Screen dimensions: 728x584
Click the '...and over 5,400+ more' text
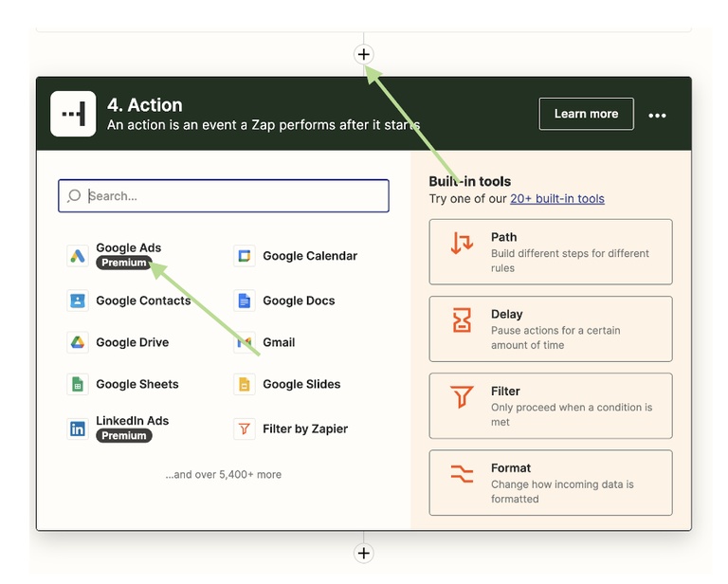[x=224, y=474]
